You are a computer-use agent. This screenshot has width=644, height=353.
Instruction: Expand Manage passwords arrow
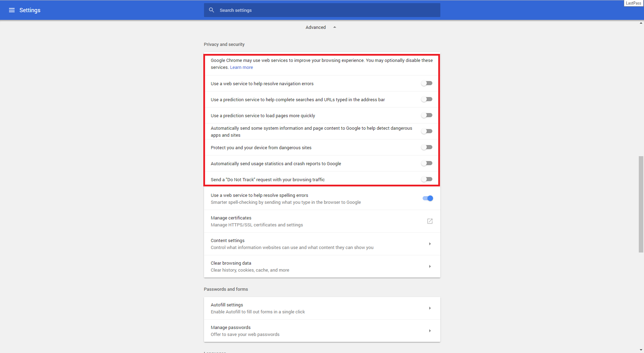point(430,331)
